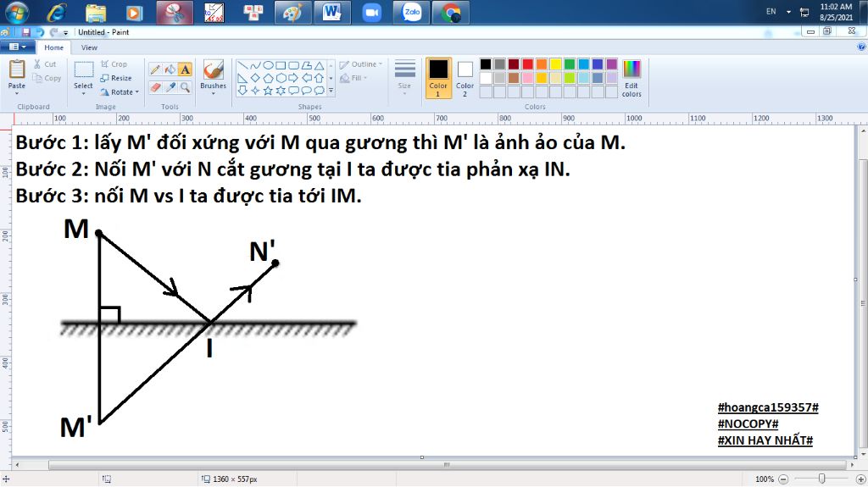
Task: Click the Cut button
Action: [45, 64]
